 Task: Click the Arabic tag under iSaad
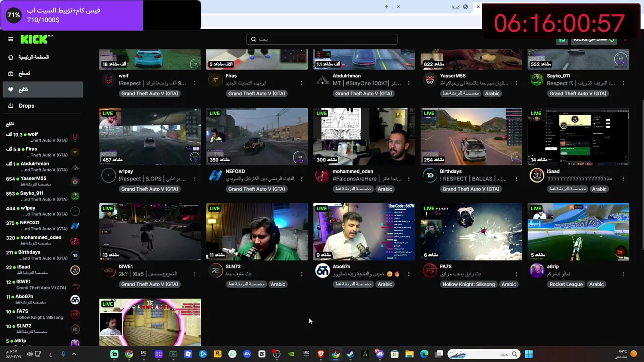pyautogui.click(x=599, y=189)
